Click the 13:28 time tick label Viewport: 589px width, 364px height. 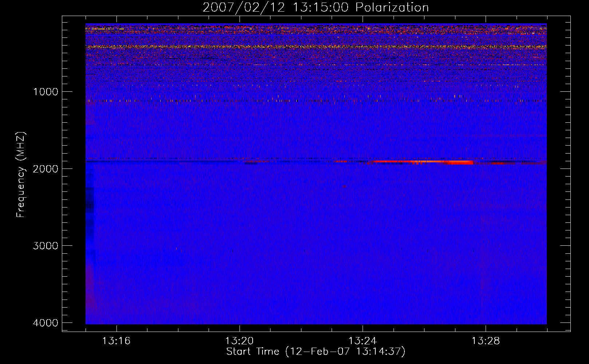(486, 341)
